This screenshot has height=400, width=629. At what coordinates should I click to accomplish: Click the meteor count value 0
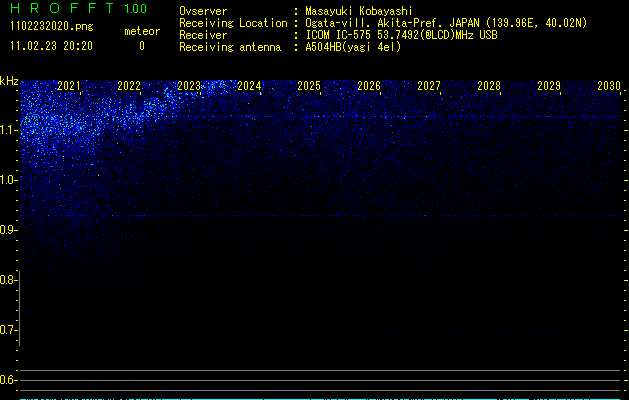pos(142,46)
